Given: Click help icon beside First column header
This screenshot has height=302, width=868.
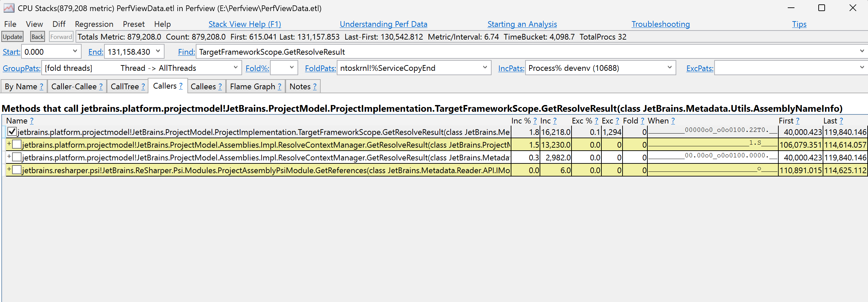Looking at the screenshot, I should point(797,121).
